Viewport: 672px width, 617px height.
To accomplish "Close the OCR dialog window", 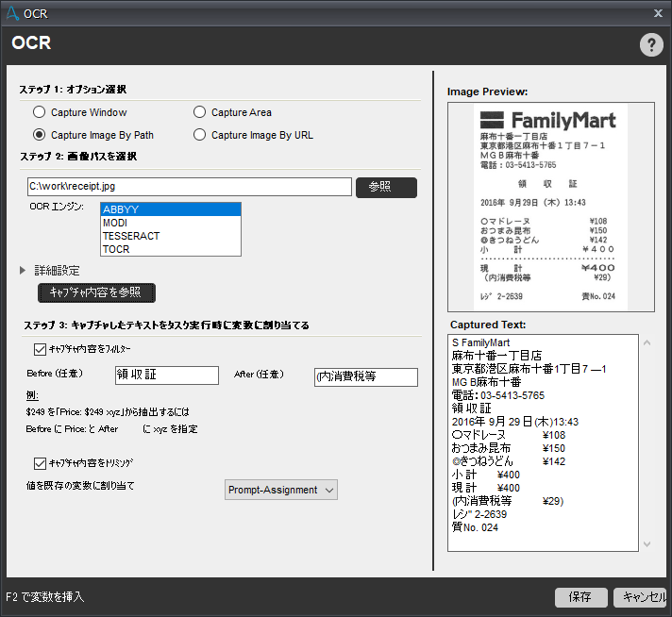I will tap(658, 13).
